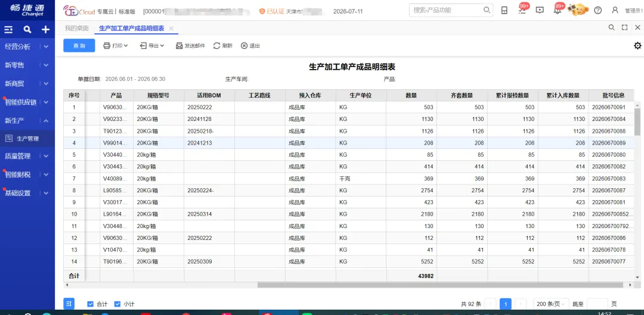Click the user profile icon
This screenshot has height=315, width=644.
(615, 10)
